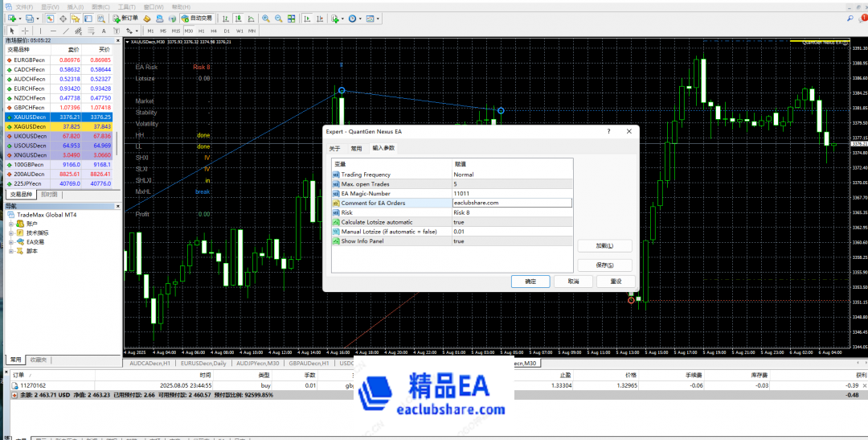Select the text A drawing tool
Screen dimensions: 868x440
[x=104, y=31]
